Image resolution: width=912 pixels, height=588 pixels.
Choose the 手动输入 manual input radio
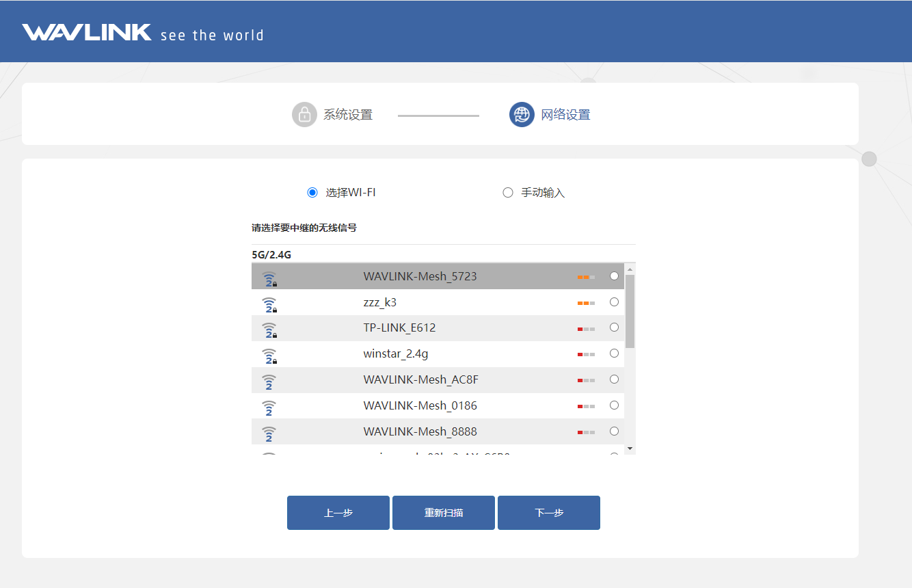(x=507, y=193)
